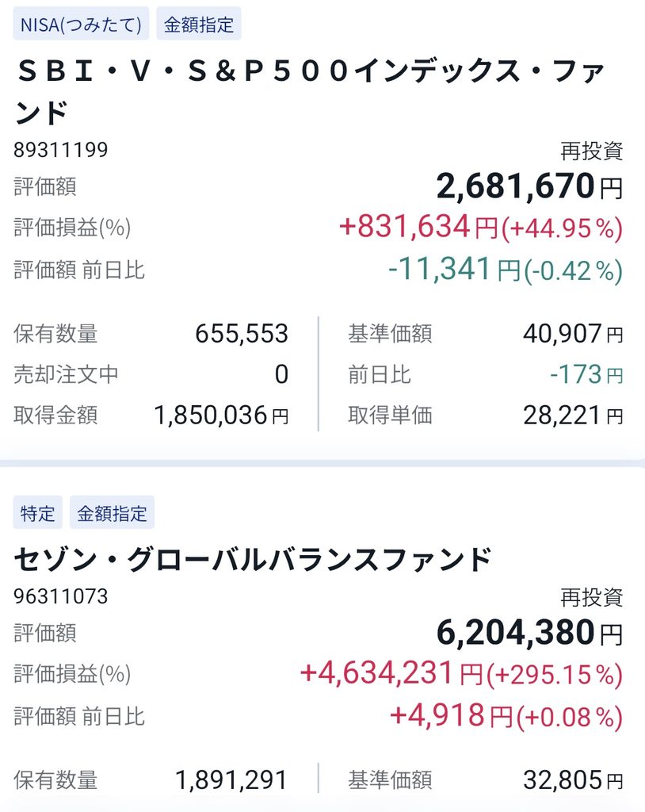Tap the 取得単価 28,221円 value
This screenshot has width=645, height=812.
pyautogui.click(x=573, y=416)
